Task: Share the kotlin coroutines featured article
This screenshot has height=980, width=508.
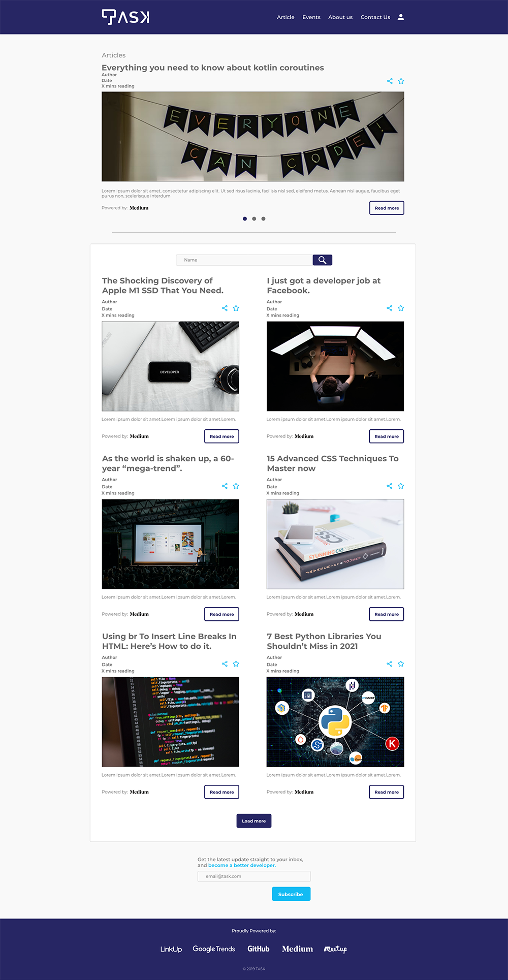Action: (390, 81)
